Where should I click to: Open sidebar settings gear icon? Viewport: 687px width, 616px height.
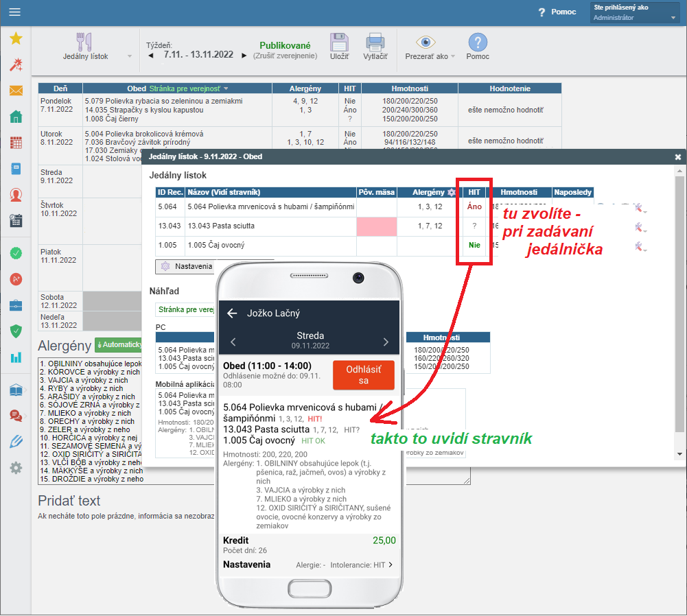(16, 468)
